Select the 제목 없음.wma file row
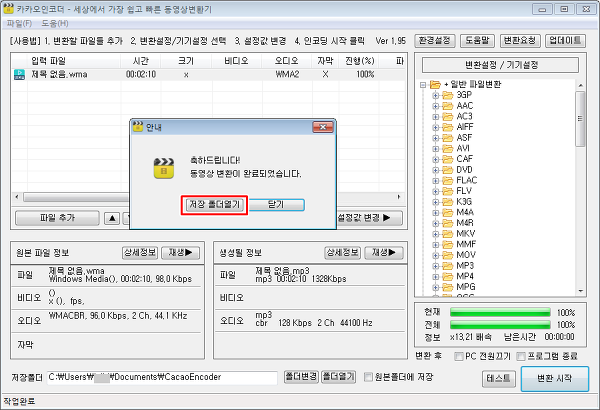 point(208,74)
